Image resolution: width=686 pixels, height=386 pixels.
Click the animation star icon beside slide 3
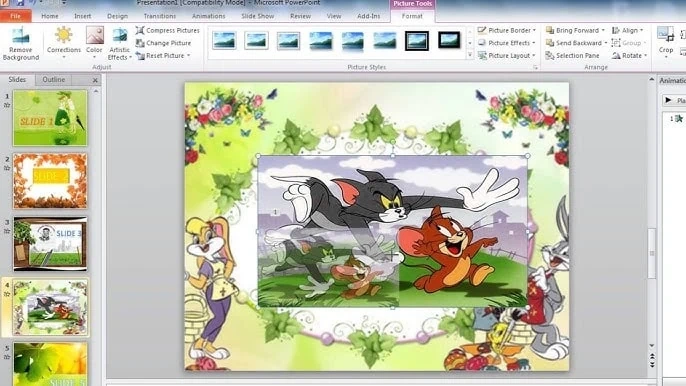7,231
